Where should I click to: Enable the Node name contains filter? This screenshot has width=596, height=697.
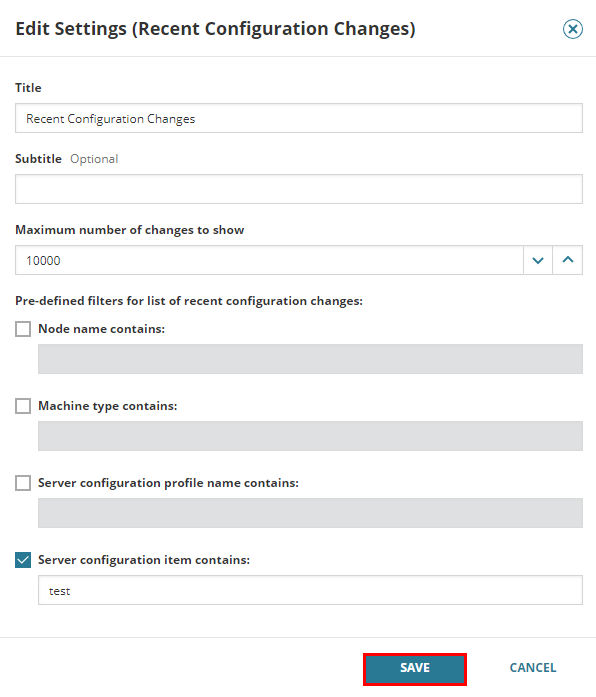[23, 329]
